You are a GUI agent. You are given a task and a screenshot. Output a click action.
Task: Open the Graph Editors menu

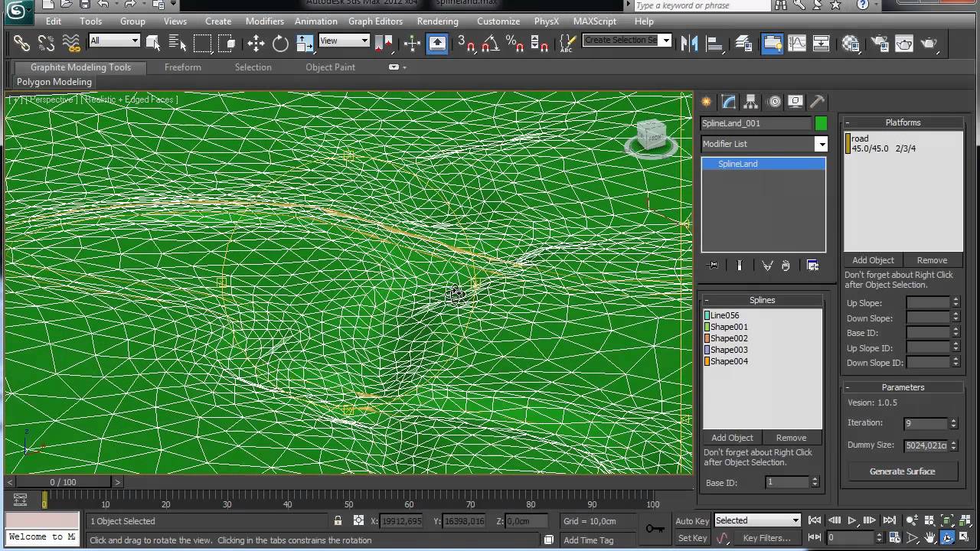point(375,21)
